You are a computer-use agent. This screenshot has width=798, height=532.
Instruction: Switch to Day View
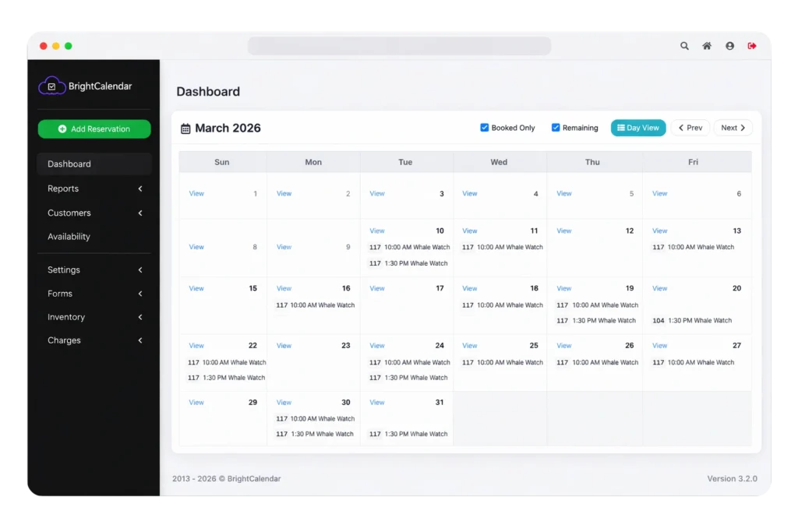[638, 128]
